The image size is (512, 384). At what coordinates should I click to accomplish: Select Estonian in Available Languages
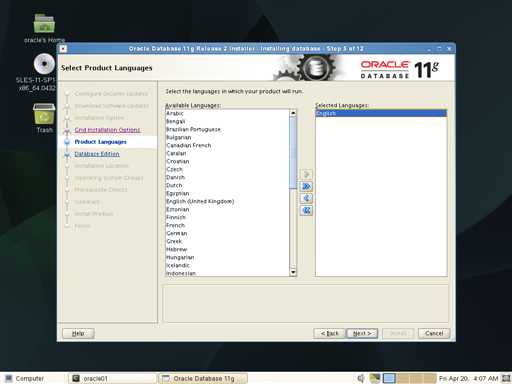pos(228,209)
